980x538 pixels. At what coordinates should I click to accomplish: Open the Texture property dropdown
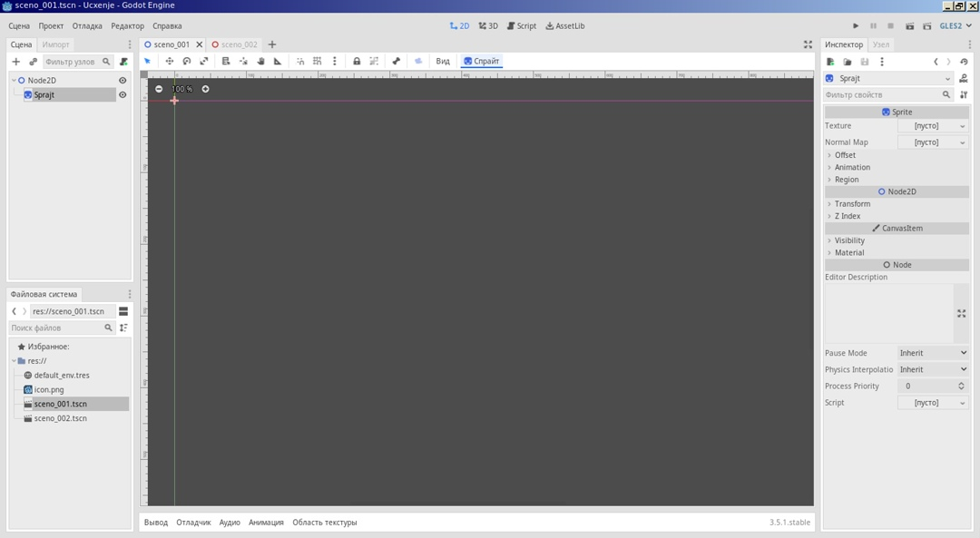[x=933, y=126]
